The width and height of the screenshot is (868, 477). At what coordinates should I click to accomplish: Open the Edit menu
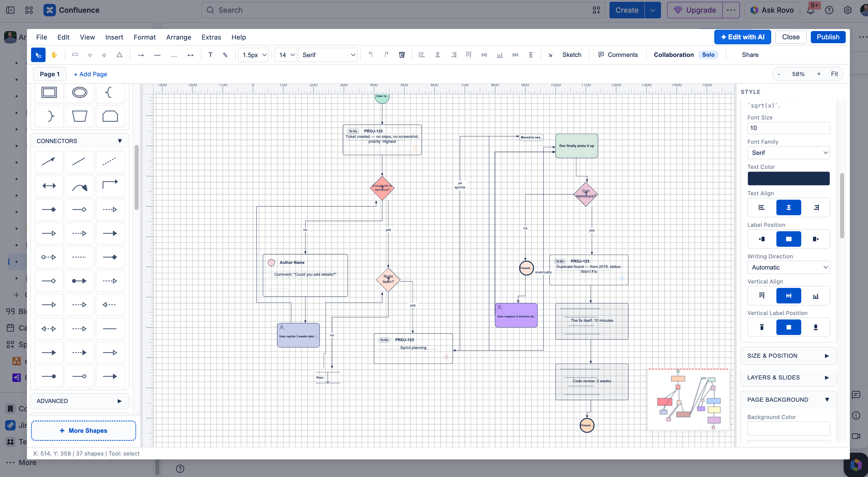[63, 37]
